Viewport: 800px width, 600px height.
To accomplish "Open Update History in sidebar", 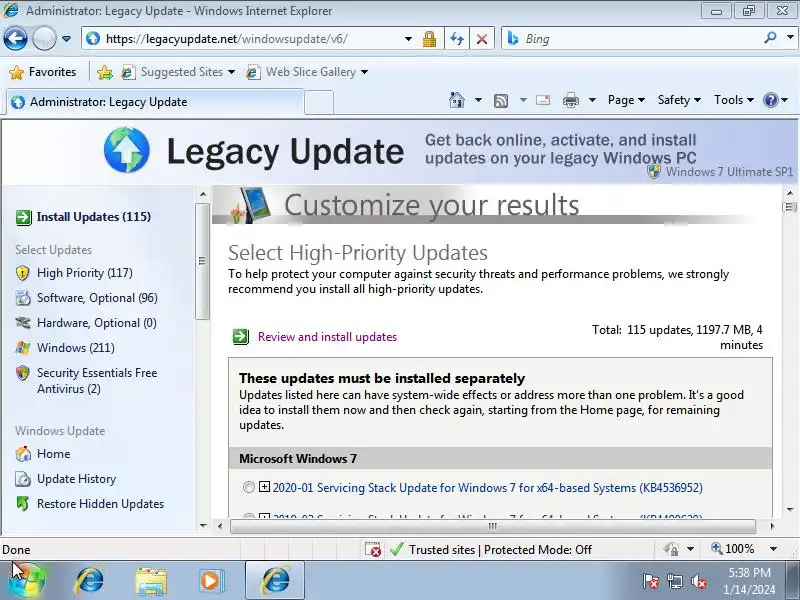I will coord(77,479).
